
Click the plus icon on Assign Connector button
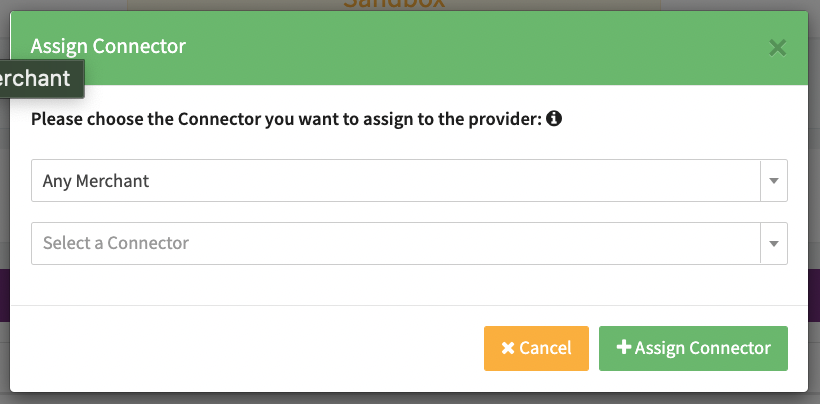(624, 348)
